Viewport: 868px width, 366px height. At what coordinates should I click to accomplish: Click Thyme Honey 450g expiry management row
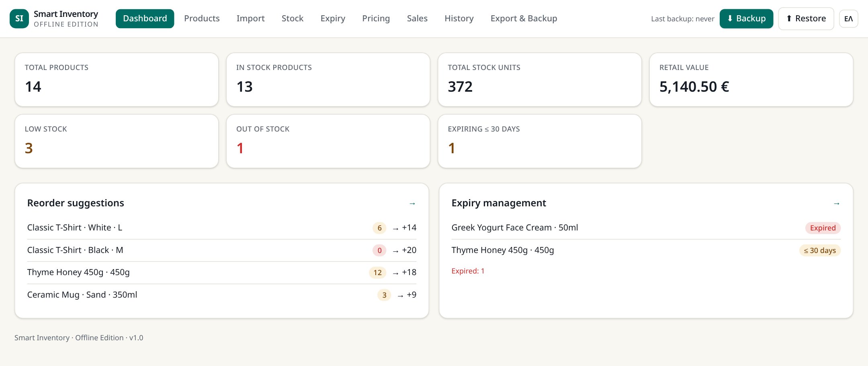[x=646, y=250]
